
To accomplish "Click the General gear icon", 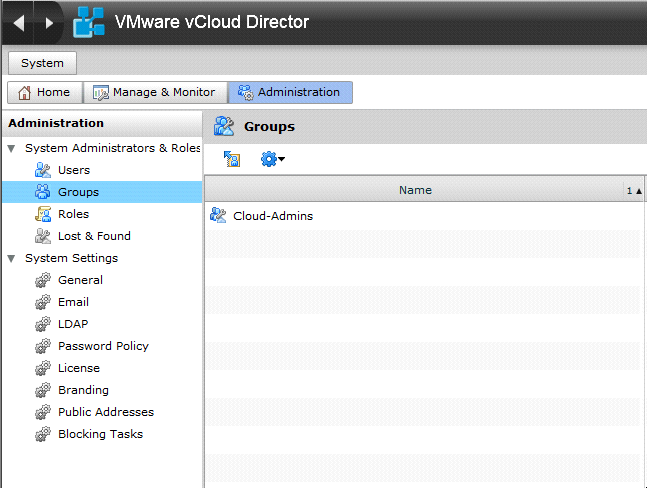I will [43, 280].
